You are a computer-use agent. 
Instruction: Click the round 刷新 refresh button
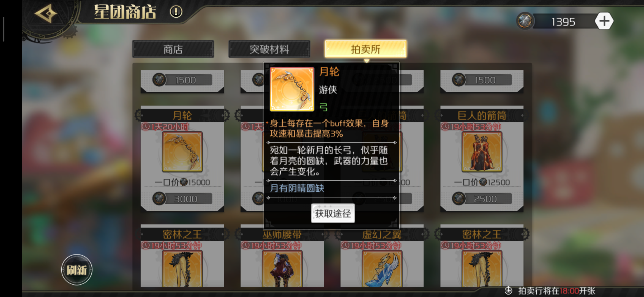pos(77,270)
